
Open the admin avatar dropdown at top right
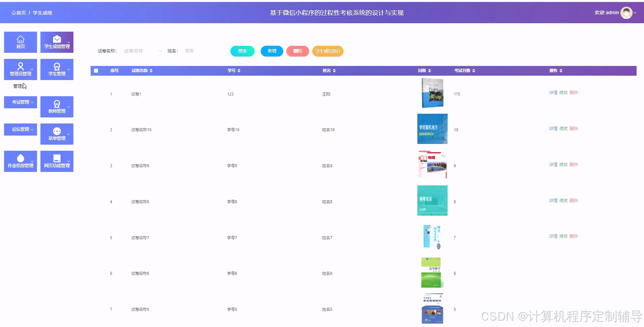(627, 12)
